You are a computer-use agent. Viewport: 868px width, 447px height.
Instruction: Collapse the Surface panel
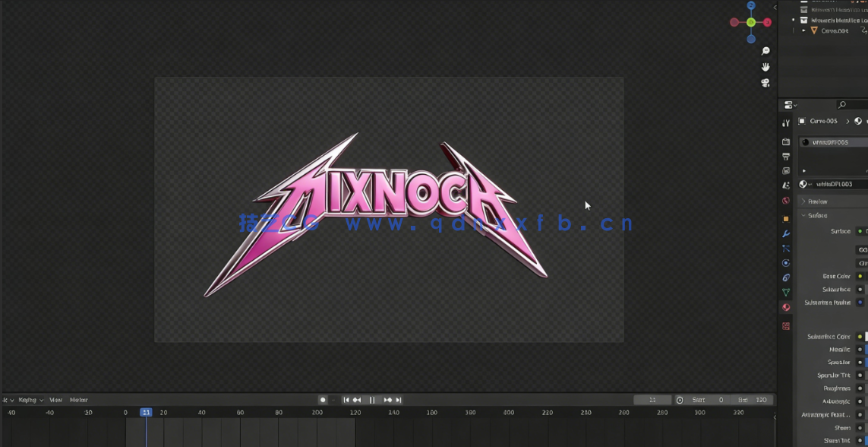click(804, 216)
